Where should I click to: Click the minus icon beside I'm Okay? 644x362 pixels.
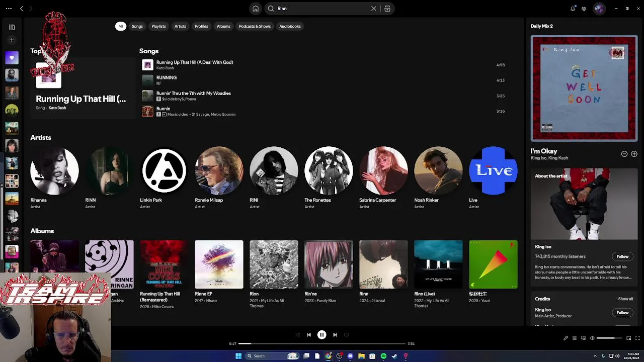(624, 154)
